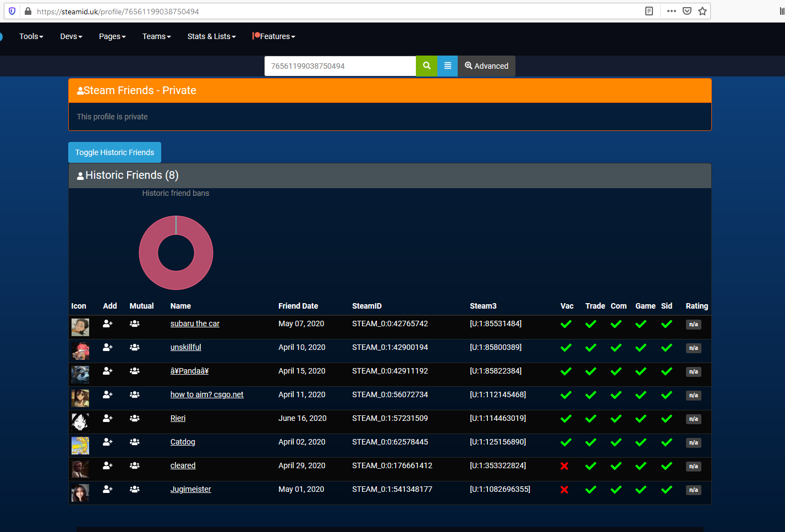
Task: Click the mutual friends icon for Catdog
Action: pos(134,442)
